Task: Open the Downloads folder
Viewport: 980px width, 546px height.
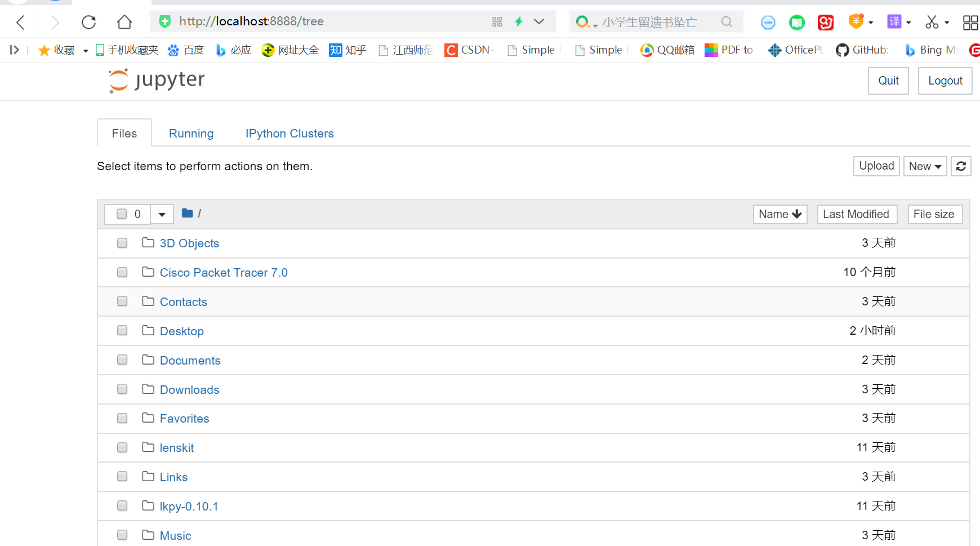Action: point(189,389)
